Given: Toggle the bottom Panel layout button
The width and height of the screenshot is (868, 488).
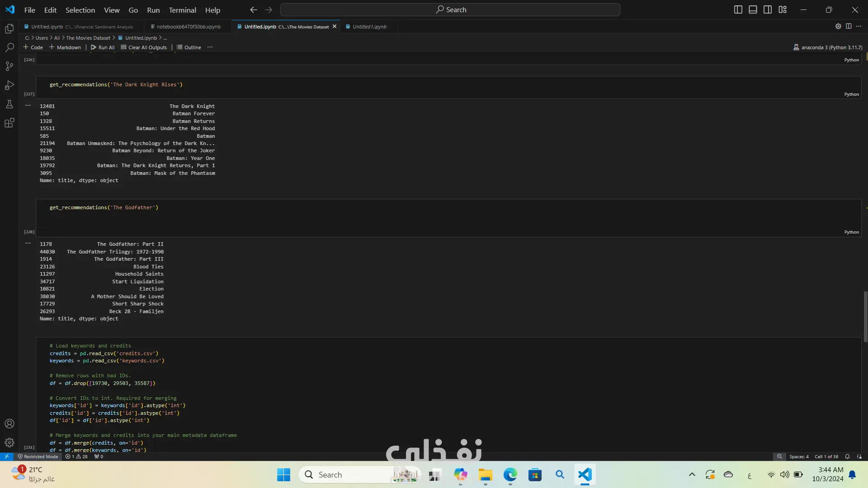Looking at the screenshot, I should (753, 9).
